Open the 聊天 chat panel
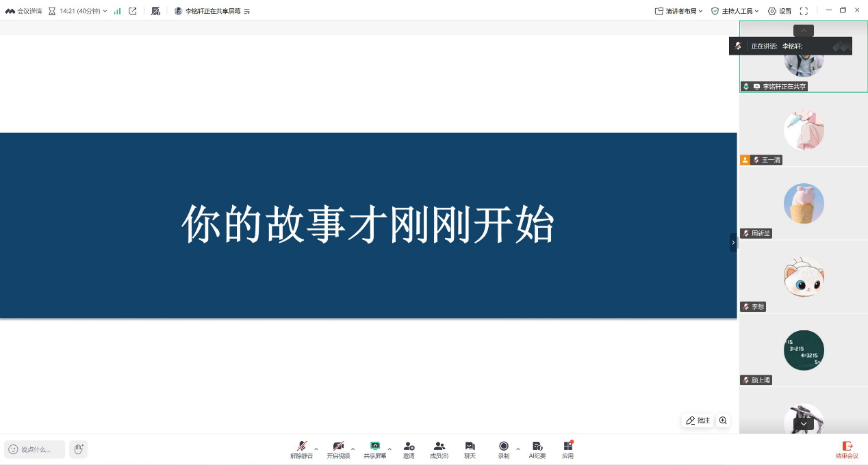The width and height of the screenshot is (868, 465). tap(470, 449)
